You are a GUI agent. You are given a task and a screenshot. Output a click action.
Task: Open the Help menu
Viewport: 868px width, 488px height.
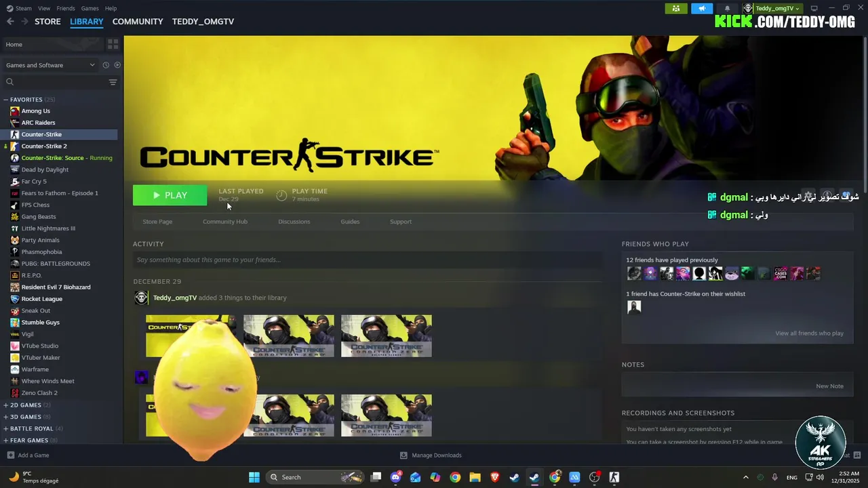coord(111,8)
